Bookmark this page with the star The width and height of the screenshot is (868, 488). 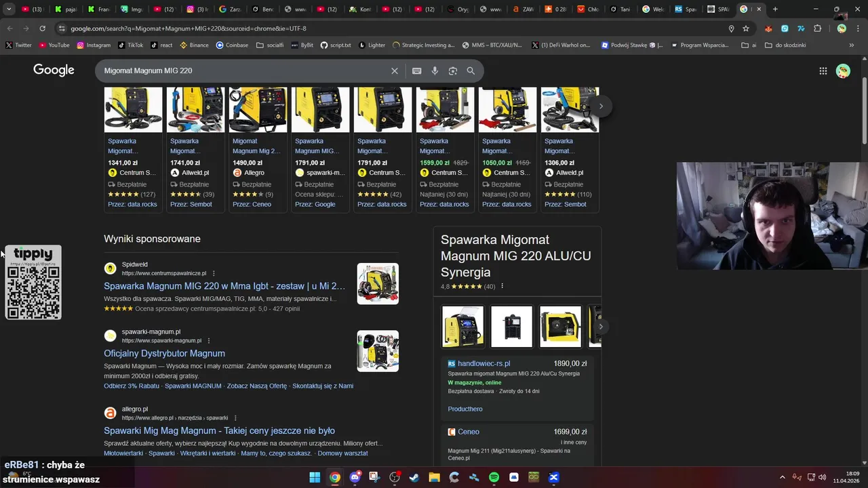746,28
